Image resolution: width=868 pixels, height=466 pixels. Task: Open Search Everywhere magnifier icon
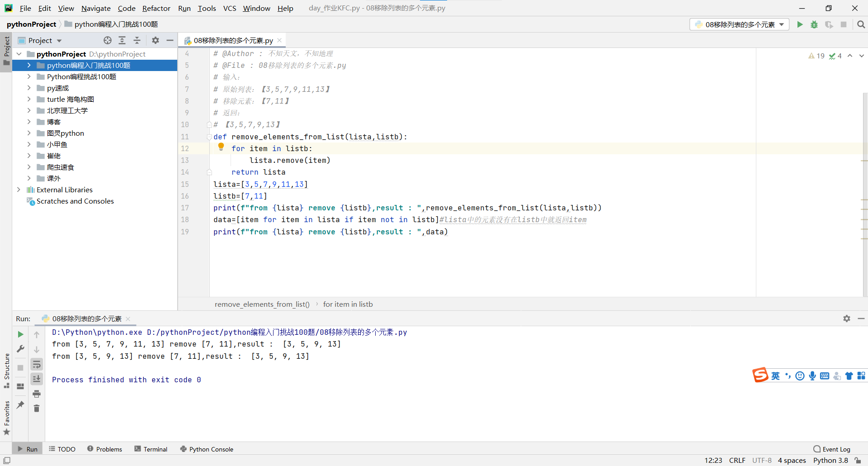861,24
